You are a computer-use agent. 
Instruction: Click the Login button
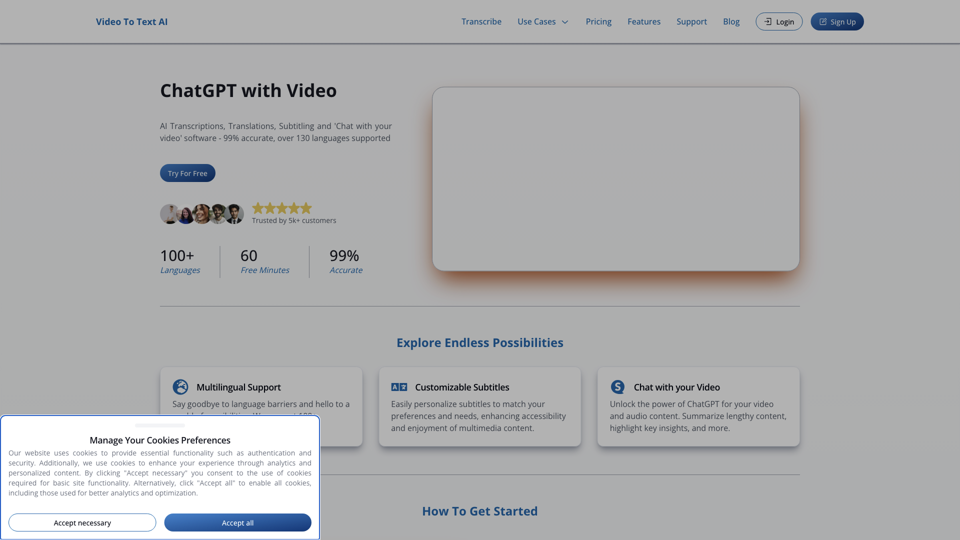tap(779, 21)
